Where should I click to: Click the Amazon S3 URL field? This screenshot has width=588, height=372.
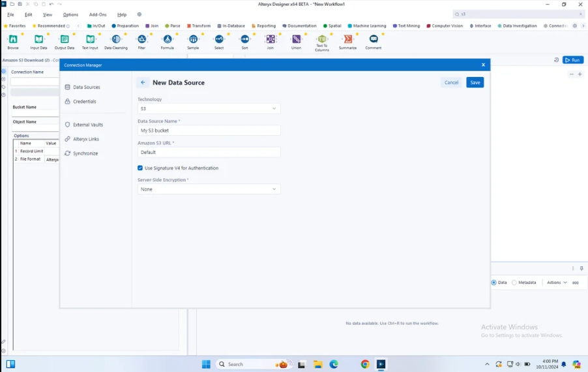(x=209, y=152)
